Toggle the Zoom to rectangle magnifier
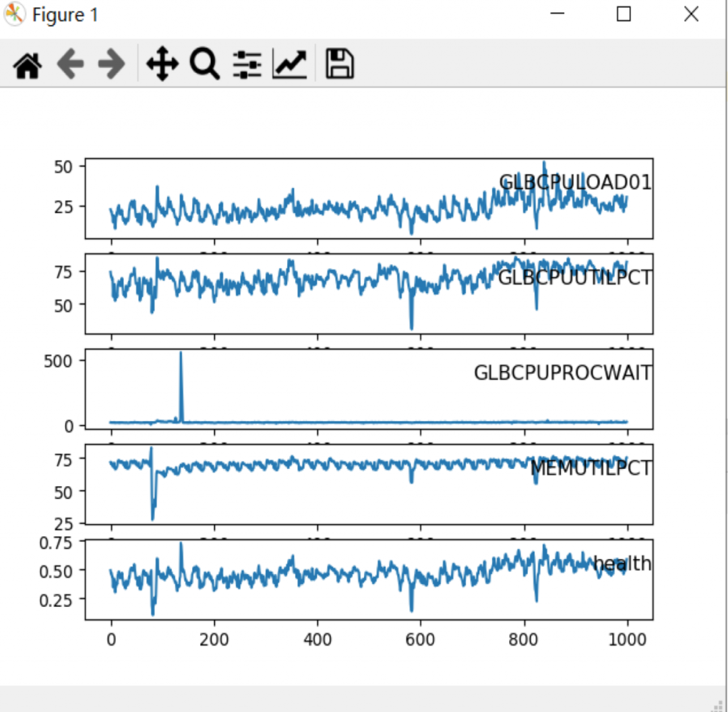Screen dimensions: 728x712 204,65
